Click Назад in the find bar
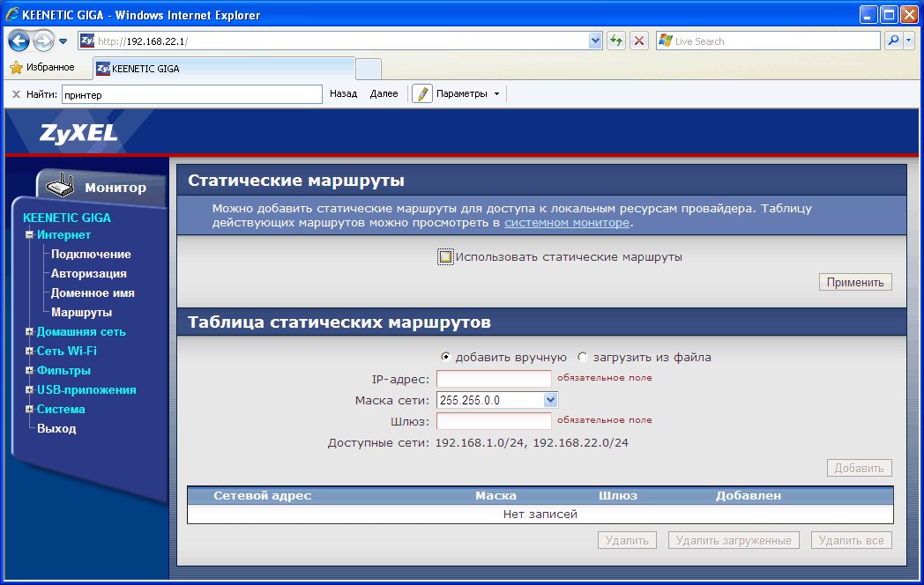 [344, 93]
